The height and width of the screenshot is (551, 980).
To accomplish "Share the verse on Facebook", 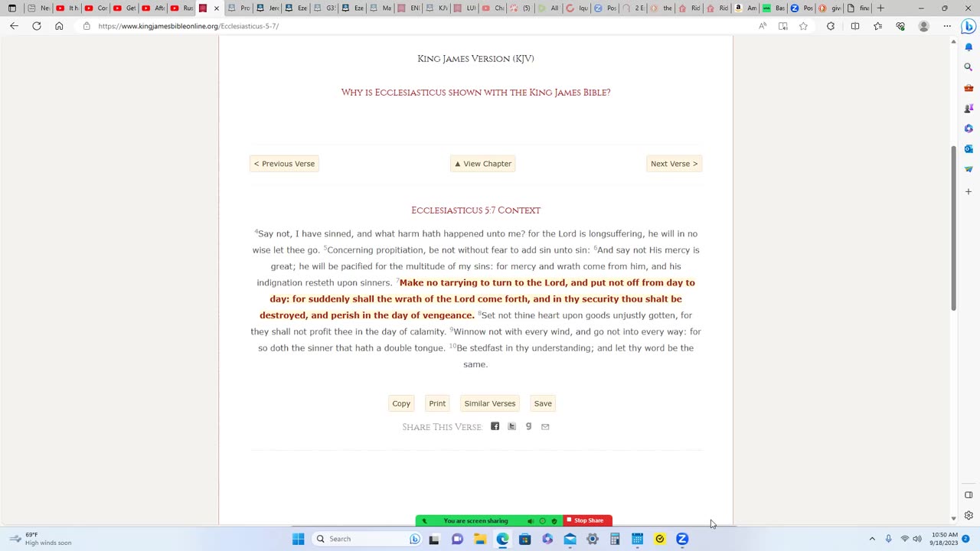I will 495,426.
